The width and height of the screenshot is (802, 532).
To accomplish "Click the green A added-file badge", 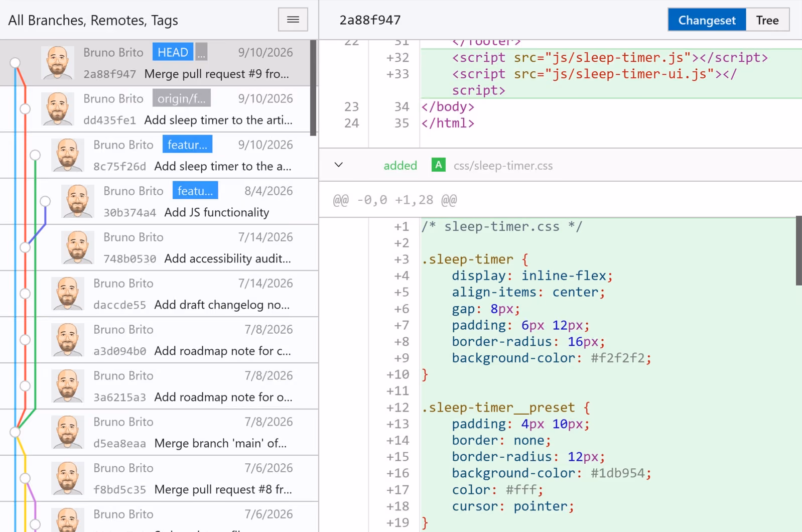I will click(x=438, y=165).
